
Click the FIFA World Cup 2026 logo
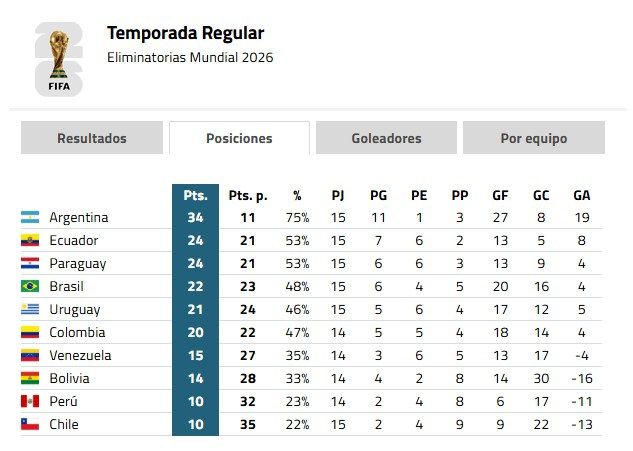(x=59, y=59)
